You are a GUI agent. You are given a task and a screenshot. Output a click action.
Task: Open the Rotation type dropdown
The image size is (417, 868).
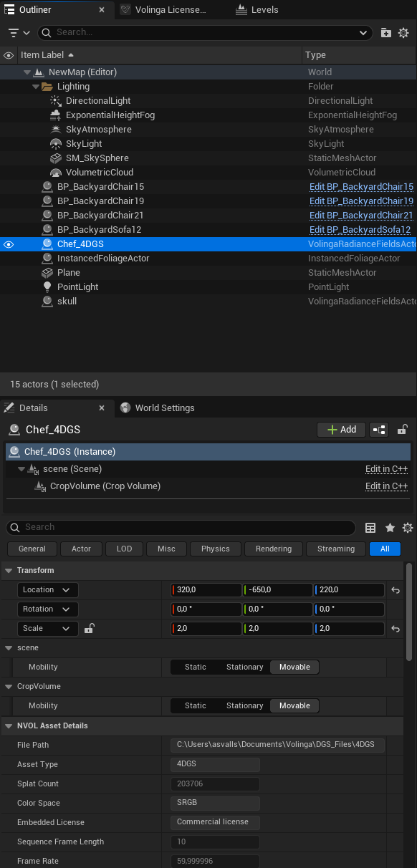(x=48, y=609)
